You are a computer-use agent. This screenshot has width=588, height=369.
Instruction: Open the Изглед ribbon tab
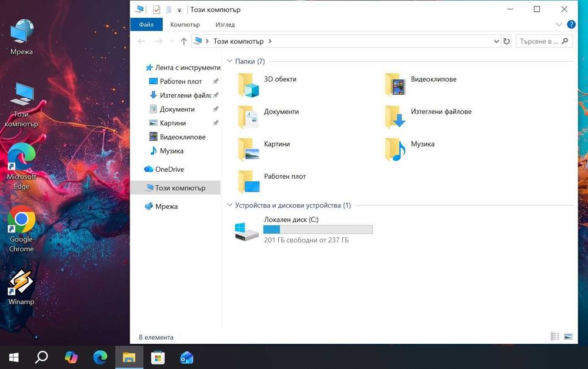click(x=225, y=24)
